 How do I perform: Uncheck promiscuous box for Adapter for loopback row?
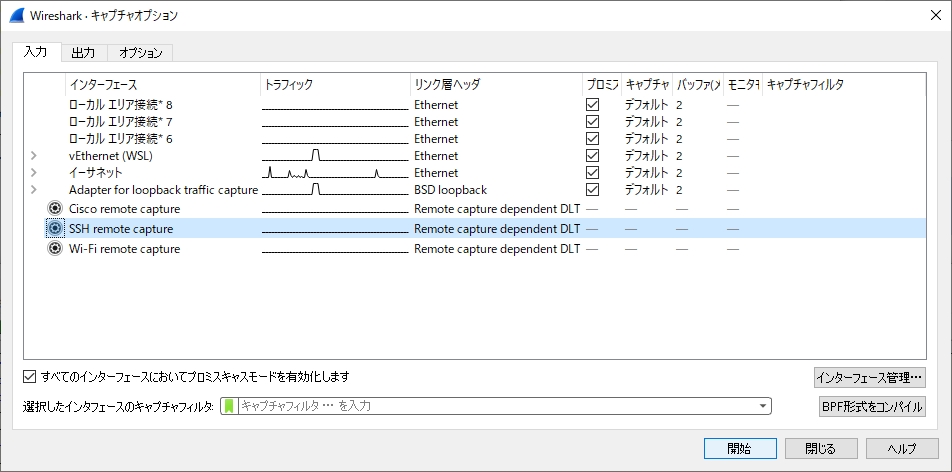[x=592, y=190]
